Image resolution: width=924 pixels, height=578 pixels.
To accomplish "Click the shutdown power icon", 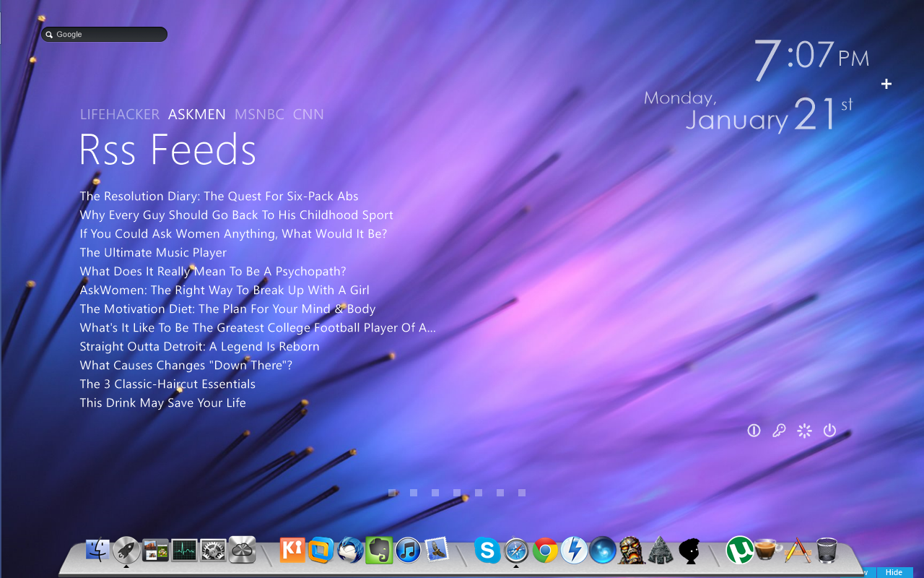I will [829, 431].
